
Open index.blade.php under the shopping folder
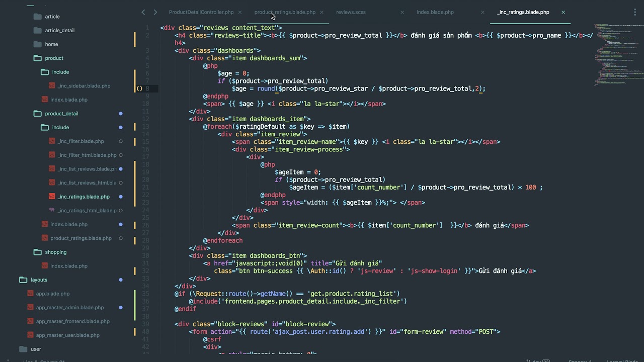click(x=69, y=266)
